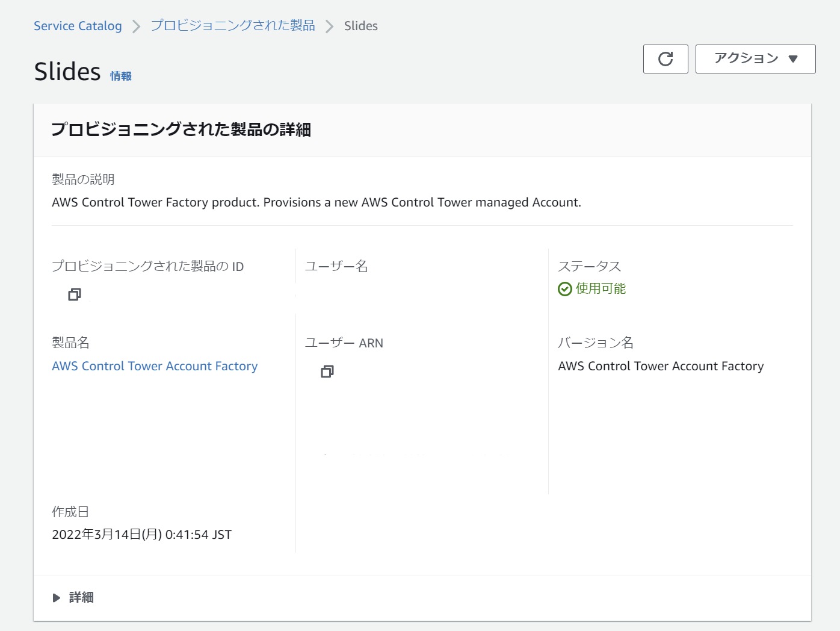Click the ユーザー名 label
Viewport: 840px width, 631px height.
point(336,266)
